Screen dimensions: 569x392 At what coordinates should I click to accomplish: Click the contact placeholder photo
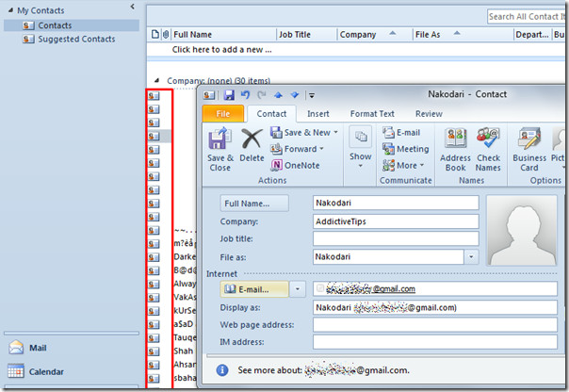(522, 230)
